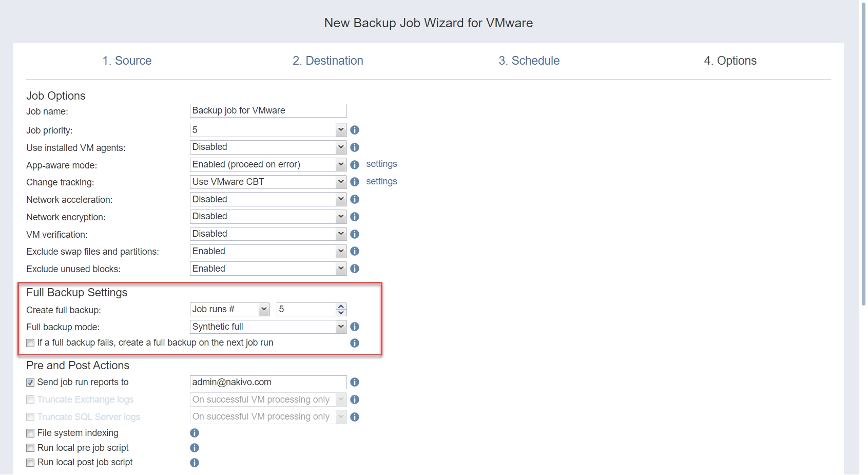868x475 pixels.
Task: Go to the Source wizard step
Action: point(127,61)
